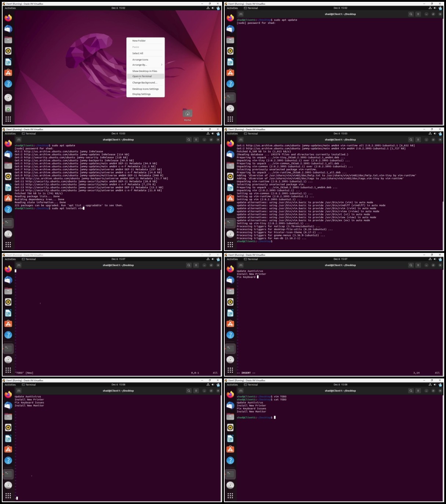Open the Home folder icon on the desktop
Screen dimensions: 446x504
(187, 115)
